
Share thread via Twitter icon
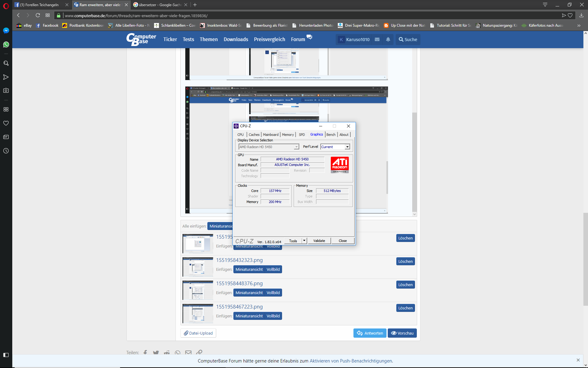pos(156,353)
